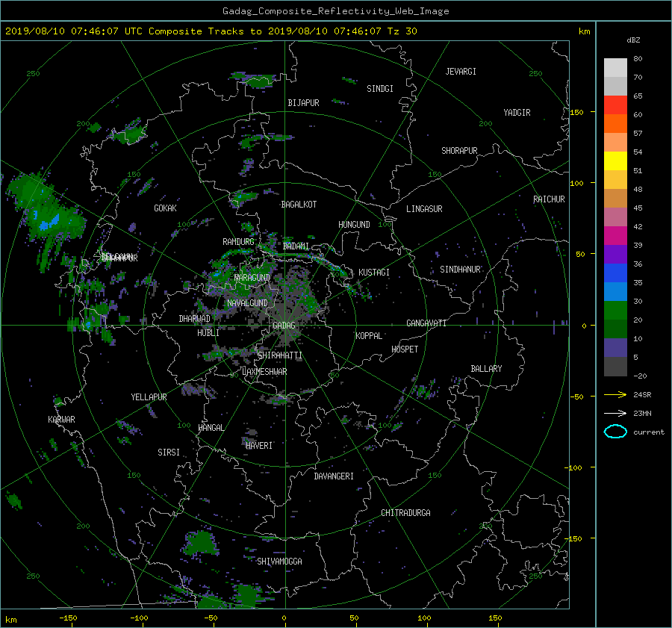Click the BALLARY city label
Image resolution: width=672 pixels, height=628 pixels.
coord(486,369)
